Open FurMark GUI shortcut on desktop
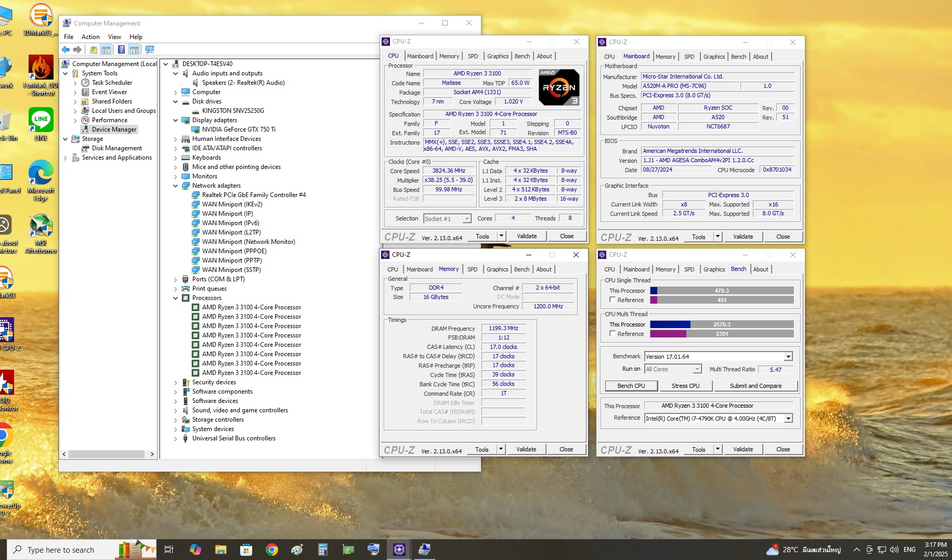The image size is (952, 560). coord(41,75)
